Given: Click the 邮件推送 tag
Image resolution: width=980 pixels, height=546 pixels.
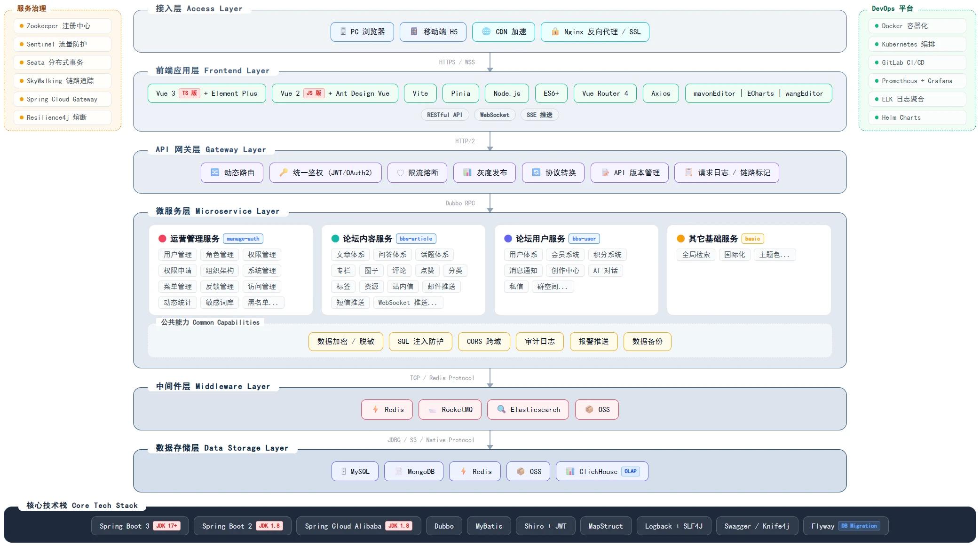Looking at the screenshot, I should coord(442,287).
